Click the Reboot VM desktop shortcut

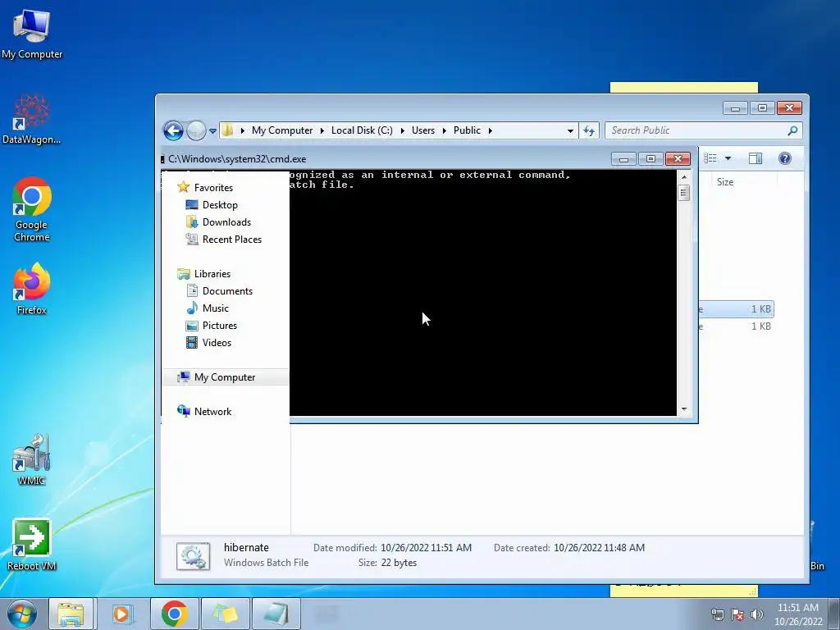[x=32, y=545]
